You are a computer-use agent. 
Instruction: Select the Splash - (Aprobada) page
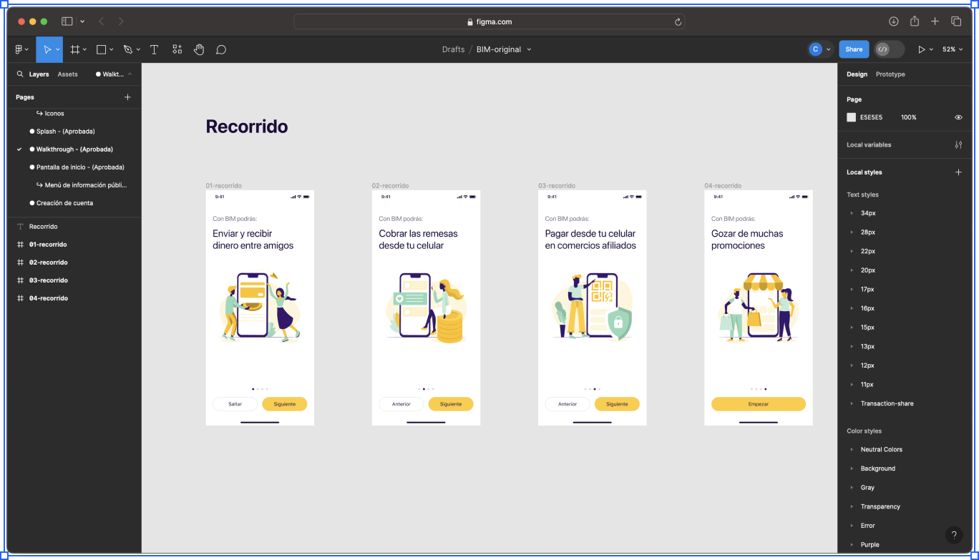[x=66, y=132]
